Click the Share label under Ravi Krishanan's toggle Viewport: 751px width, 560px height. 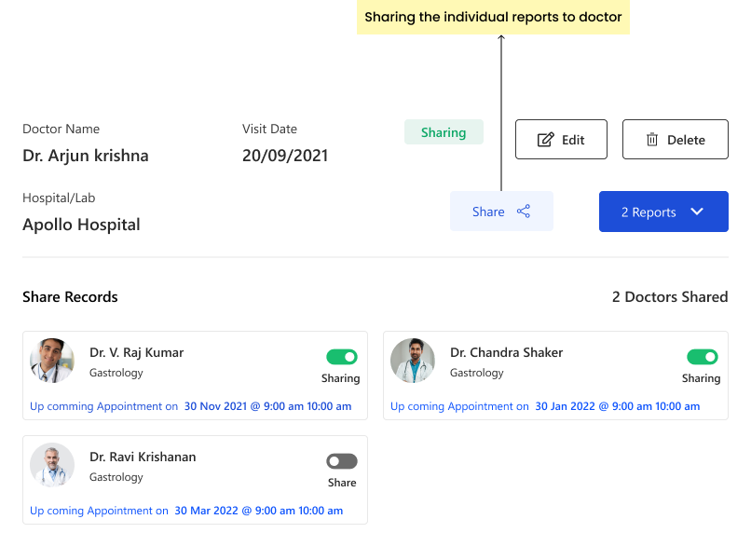[x=342, y=483]
